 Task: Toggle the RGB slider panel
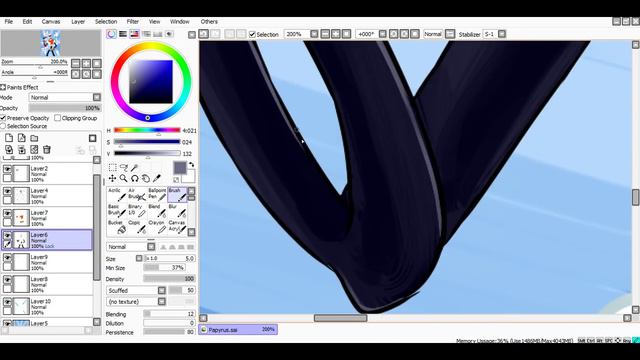tap(123, 34)
